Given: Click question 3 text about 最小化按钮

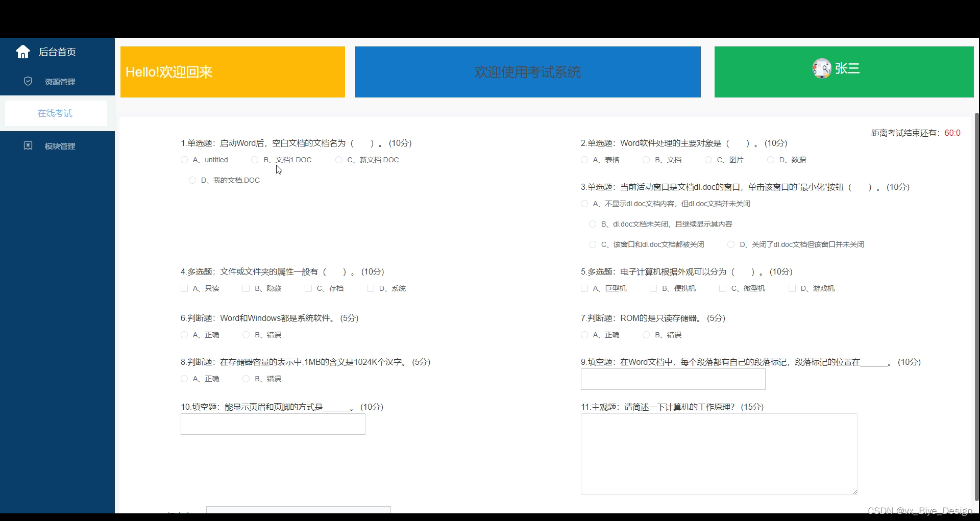Looking at the screenshot, I should pyautogui.click(x=745, y=187).
